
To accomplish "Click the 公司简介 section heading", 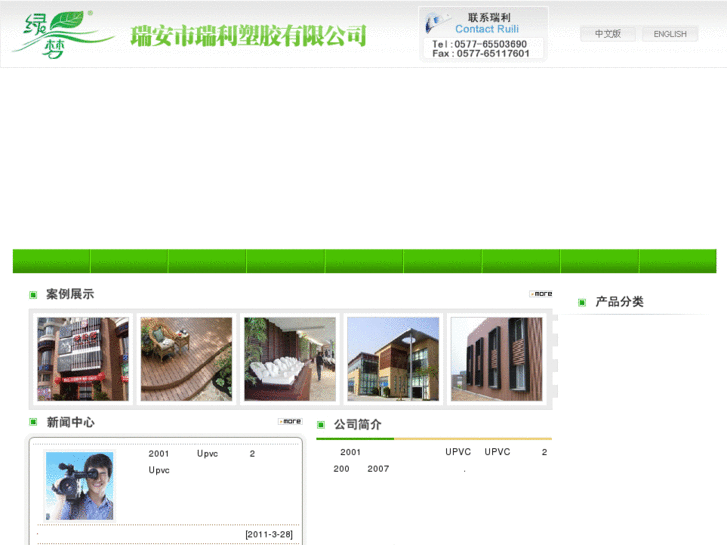I will (358, 424).
